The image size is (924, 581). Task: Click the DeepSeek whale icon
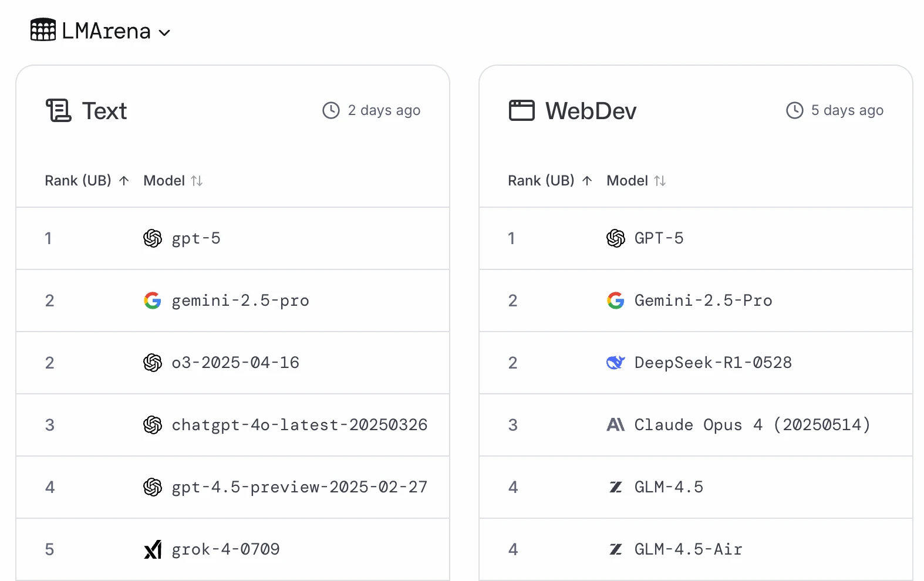615,363
